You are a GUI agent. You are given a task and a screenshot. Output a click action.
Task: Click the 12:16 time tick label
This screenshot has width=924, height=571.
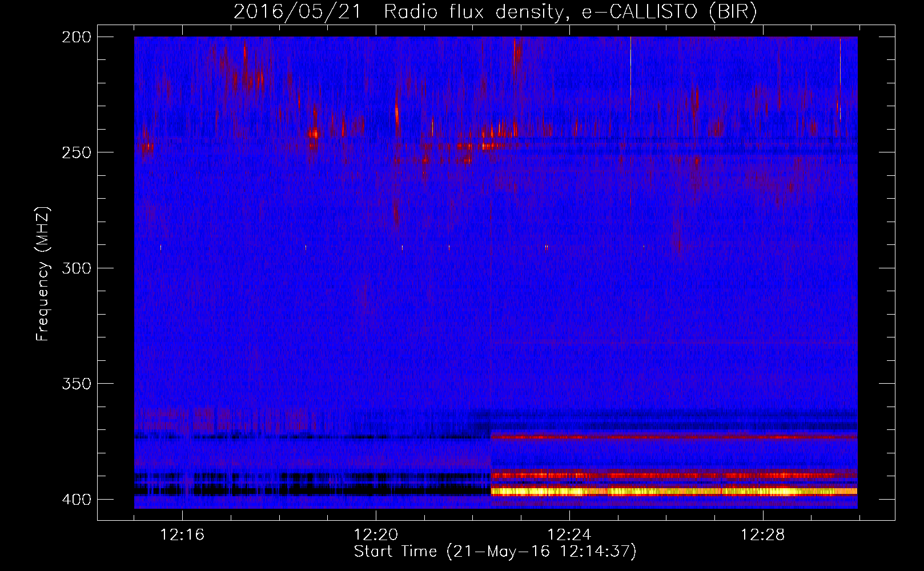pos(182,535)
